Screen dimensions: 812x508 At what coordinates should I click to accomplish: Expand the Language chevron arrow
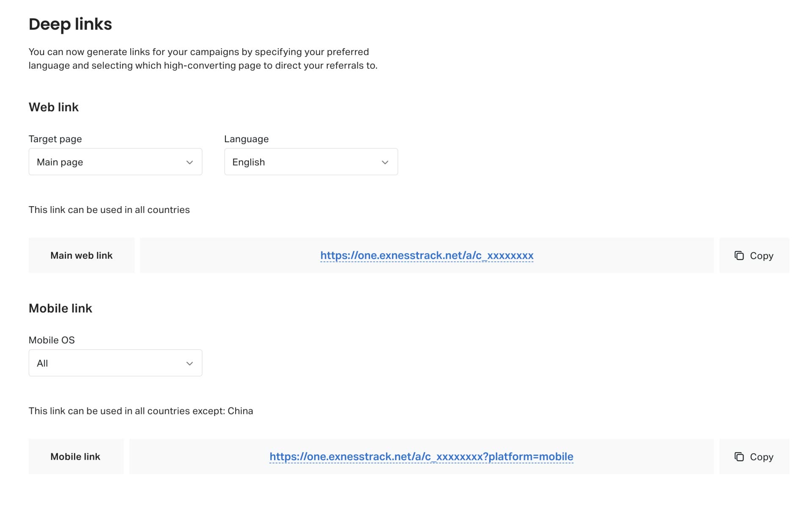click(385, 162)
